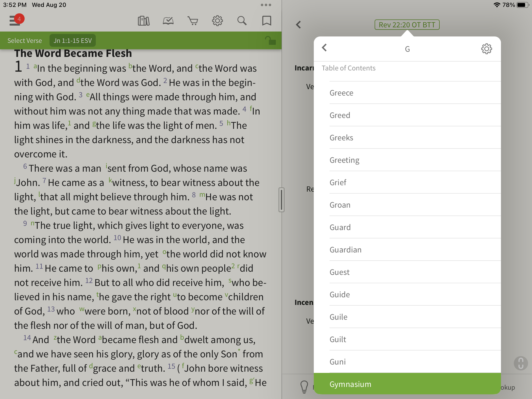532x399 pixels.
Task: Toggle the sync lock icon
Action: click(x=270, y=41)
